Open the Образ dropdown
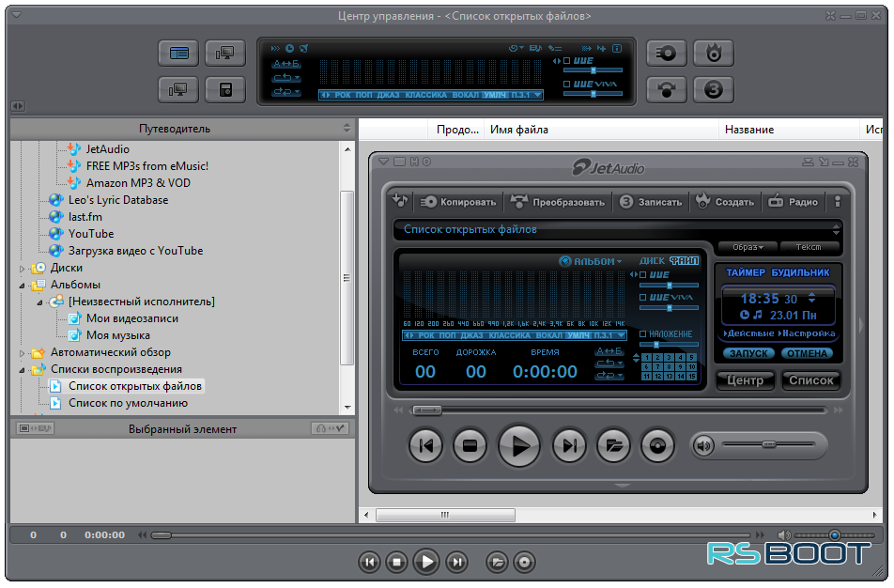Image resolution: width=894 pixels, height=588 pixels. pos(748,247)
